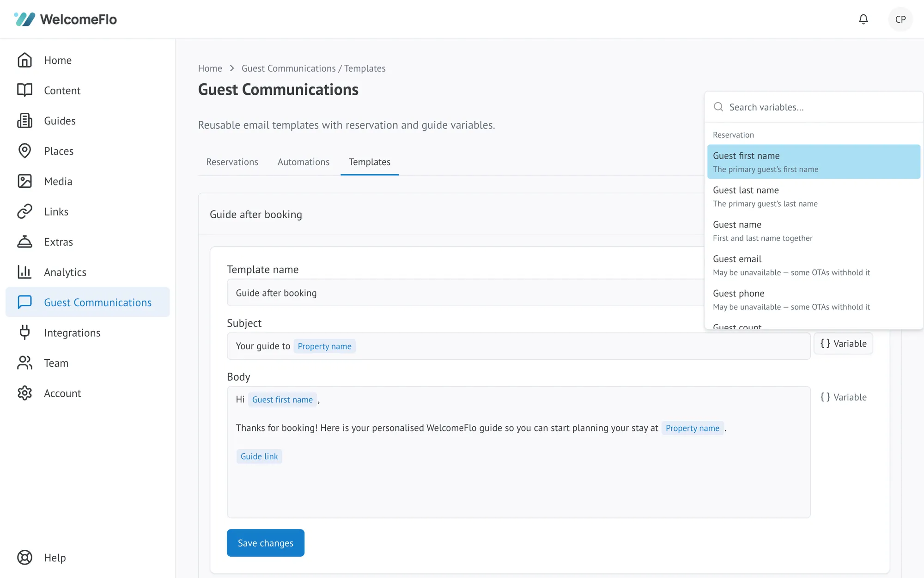The image size is (924, 578).
Task: Select Guest first name variable option
Action: tap(814, 162)
